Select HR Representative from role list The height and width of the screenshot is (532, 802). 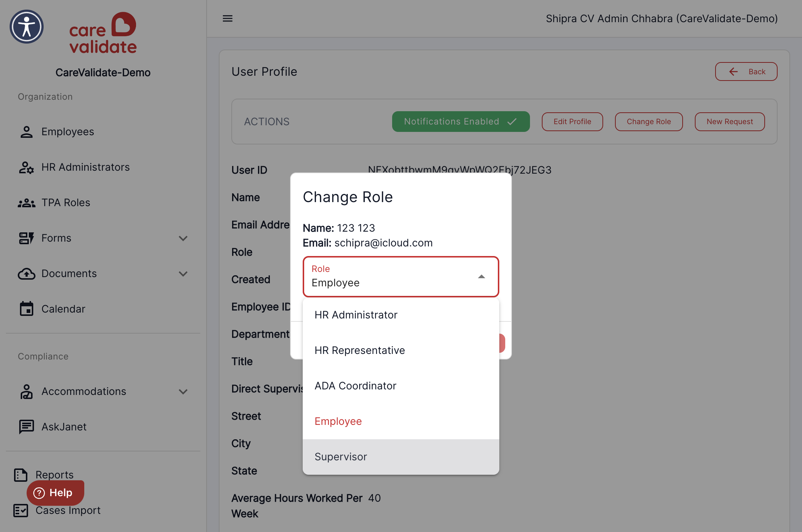(401, 350)
